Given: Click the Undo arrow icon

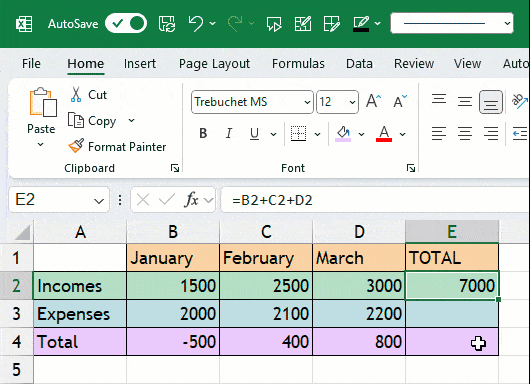Looking at the screenshot, I should 196,24.
